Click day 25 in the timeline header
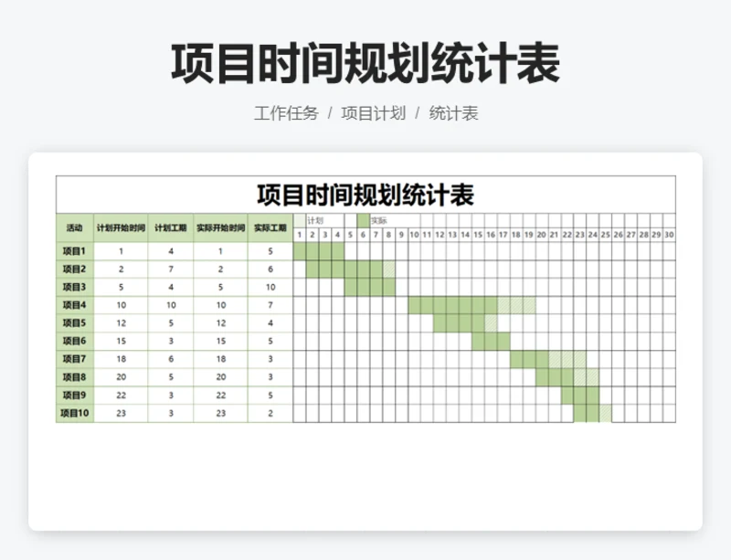Viewport: 731px width, 560px height. click(x=606, y=235)
